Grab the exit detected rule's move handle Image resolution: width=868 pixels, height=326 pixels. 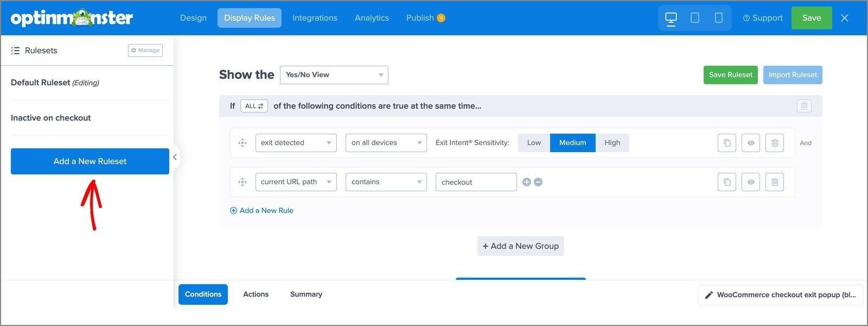pyautogui.click(x=242, y=143)
